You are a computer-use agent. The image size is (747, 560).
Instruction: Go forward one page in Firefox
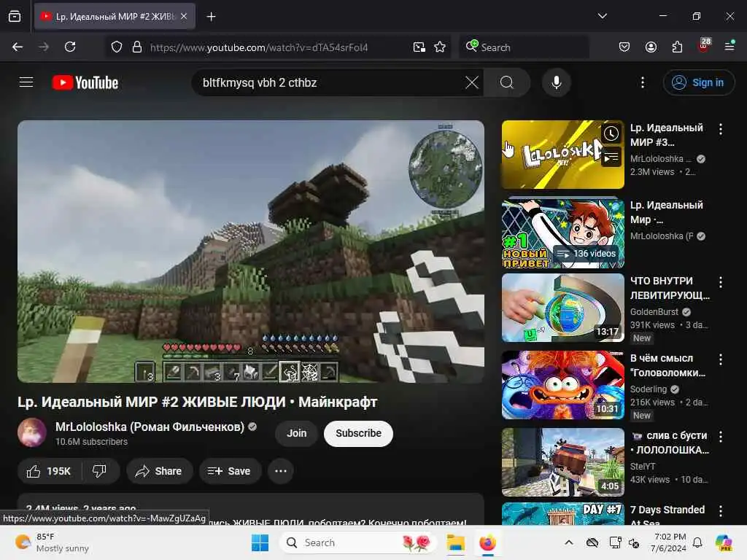(x=44, y=47)
